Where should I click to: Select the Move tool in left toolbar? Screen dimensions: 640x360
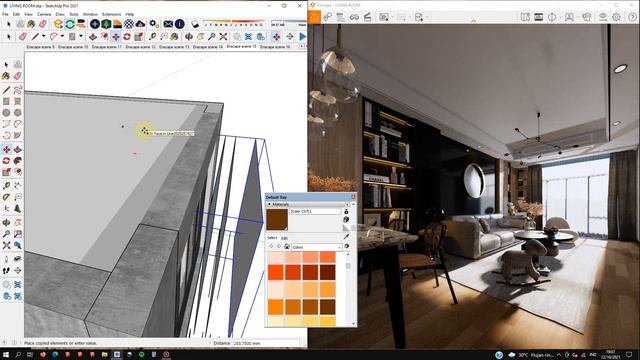6,149
